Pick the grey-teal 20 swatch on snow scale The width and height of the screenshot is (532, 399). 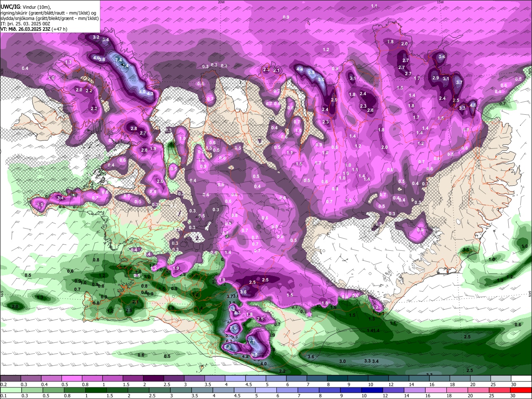click(x=480, y=379)
